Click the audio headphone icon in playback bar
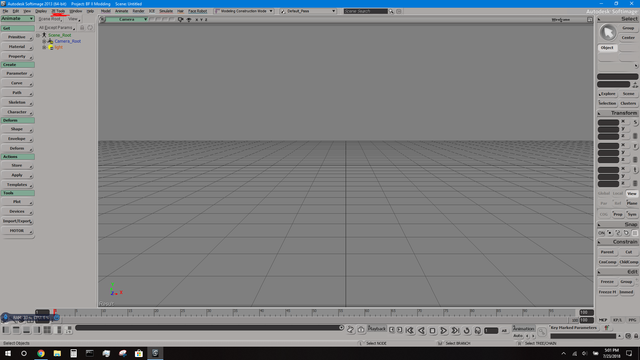 click(x=478, y=331)
